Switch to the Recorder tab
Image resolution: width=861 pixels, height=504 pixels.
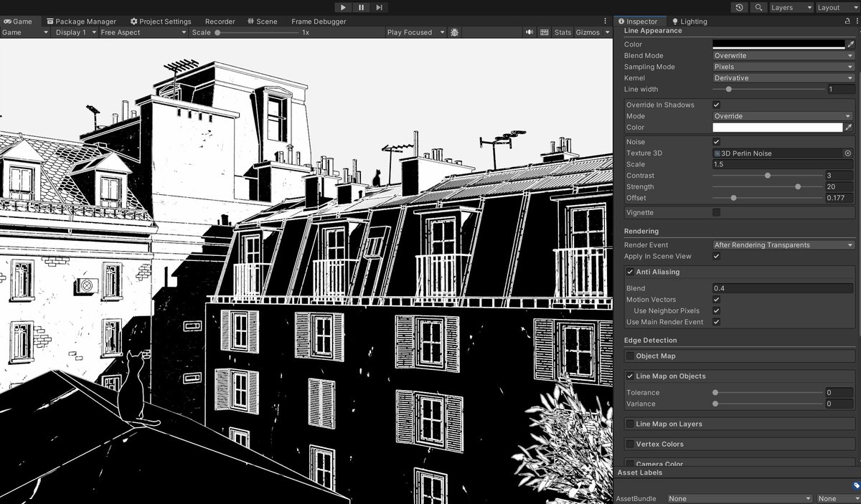pyautogui.click(x=220, y=22)
